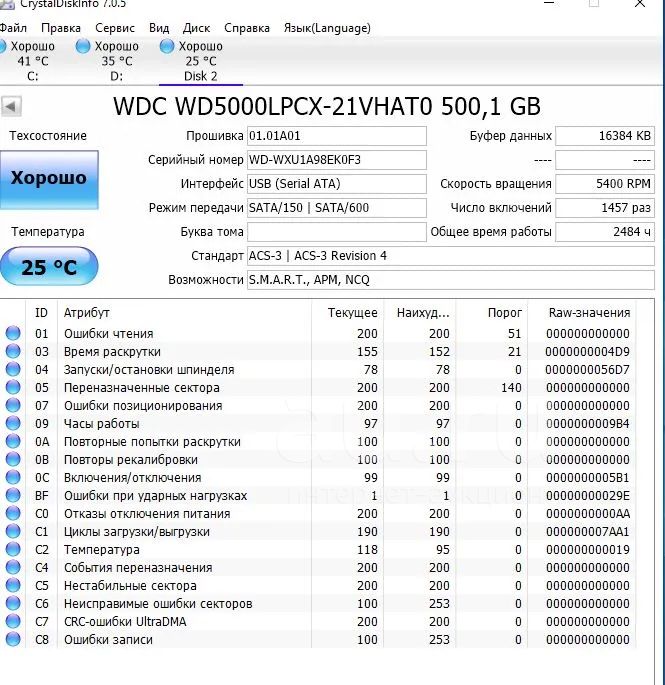Click status orb for Ошибки записи row
Viewport: 665px width, 685px height.
pos(13,639)
